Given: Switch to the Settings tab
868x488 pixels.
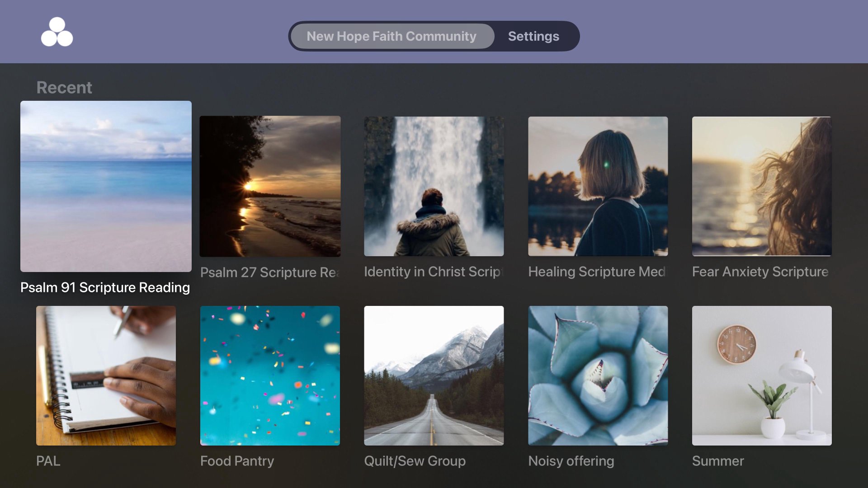Looking at the screenshot, I should (533, 36).
